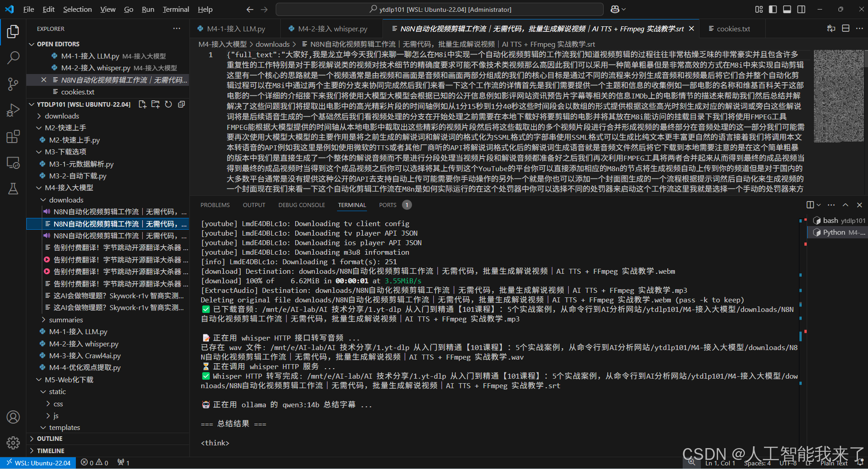Split the editor right

(x=846, y=28)
